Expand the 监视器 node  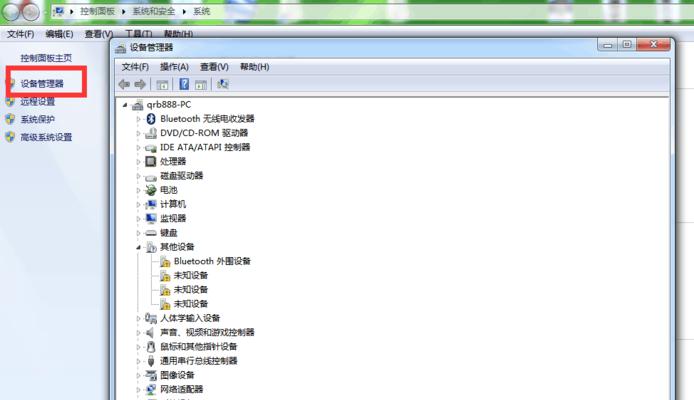point(138,219)
